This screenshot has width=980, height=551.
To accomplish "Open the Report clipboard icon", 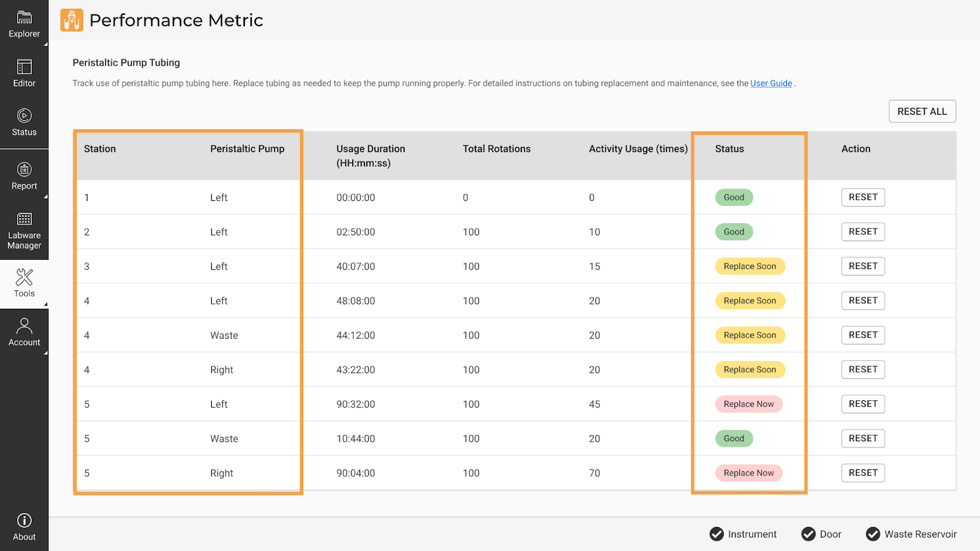I will pyautogui.click(x=24, y=170).
